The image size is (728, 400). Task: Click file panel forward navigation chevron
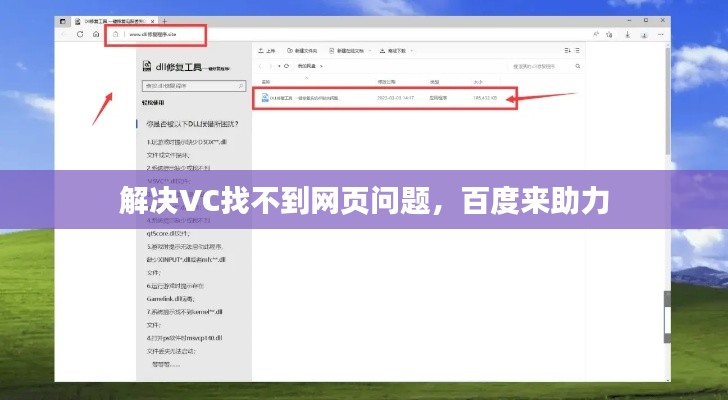point(271,66)
